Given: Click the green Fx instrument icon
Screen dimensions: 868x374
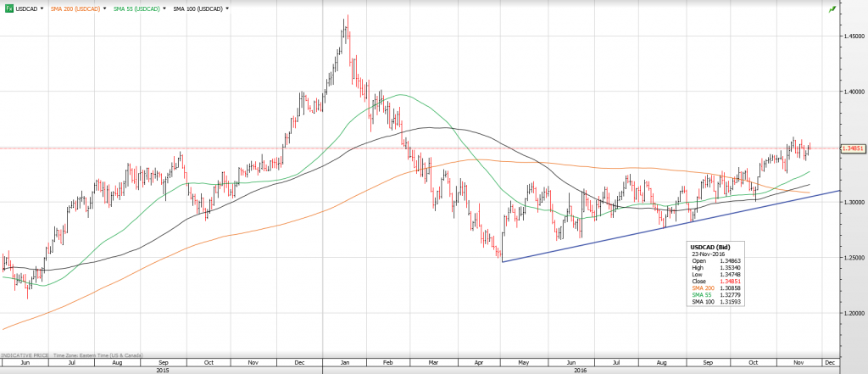Looking at the screenshot, I should [x=8, y=8].
